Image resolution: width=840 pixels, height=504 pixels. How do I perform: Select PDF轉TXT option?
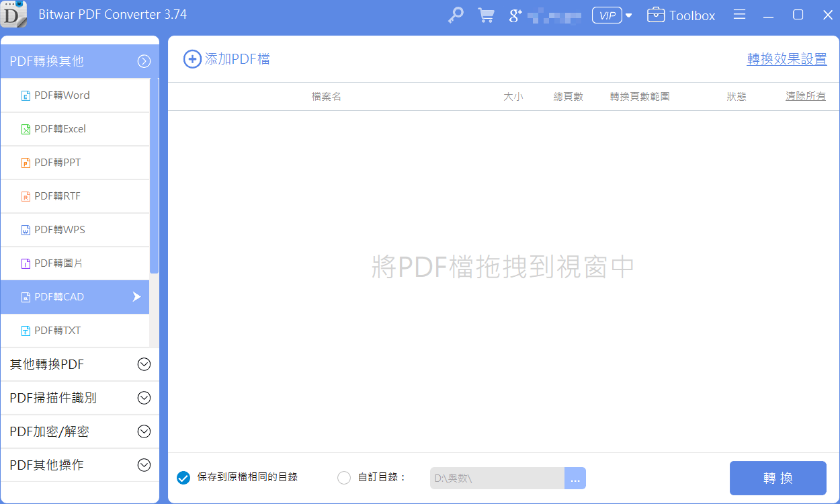[75, 331]
